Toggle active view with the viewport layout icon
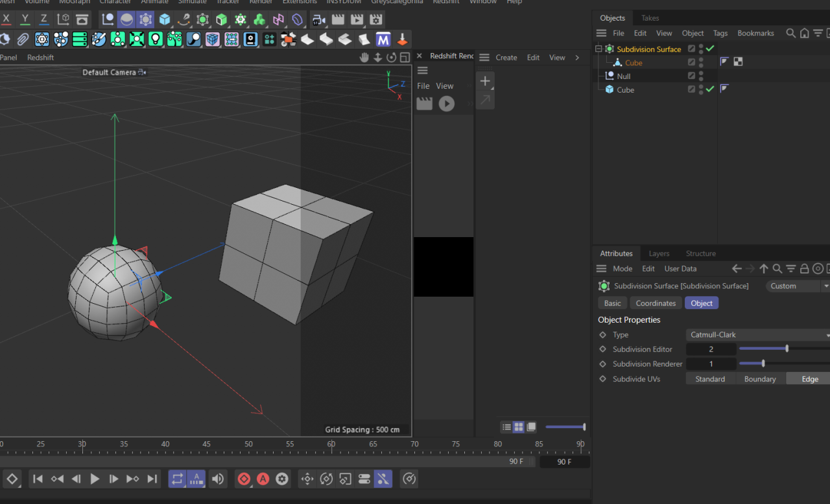 405,58
